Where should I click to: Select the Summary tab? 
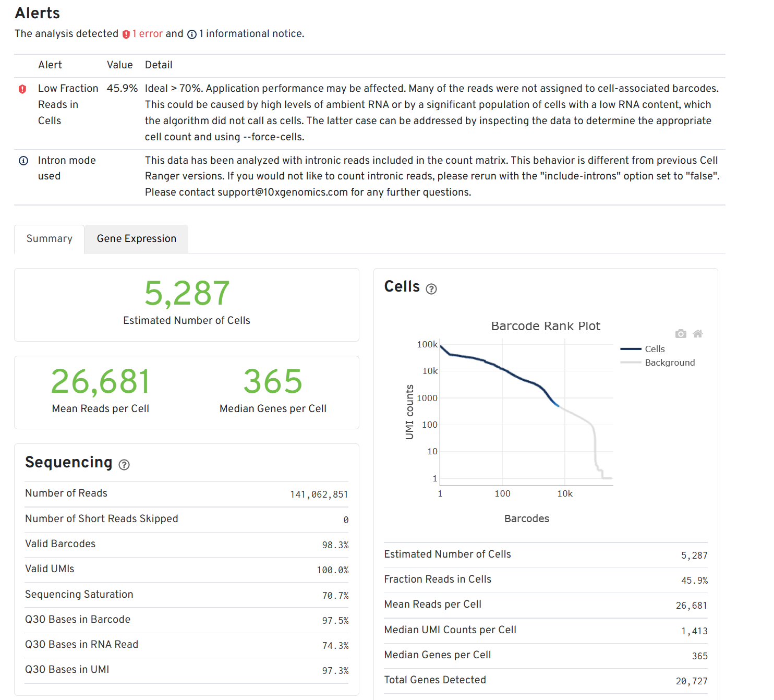point(49,238)
